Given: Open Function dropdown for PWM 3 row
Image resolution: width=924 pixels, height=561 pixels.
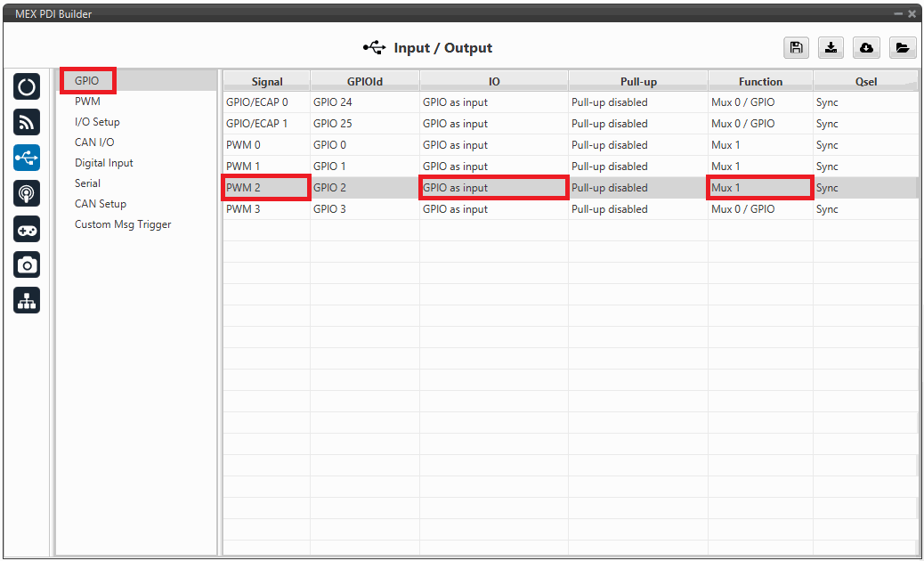Looking at the screenshot, I should [760, 209].
